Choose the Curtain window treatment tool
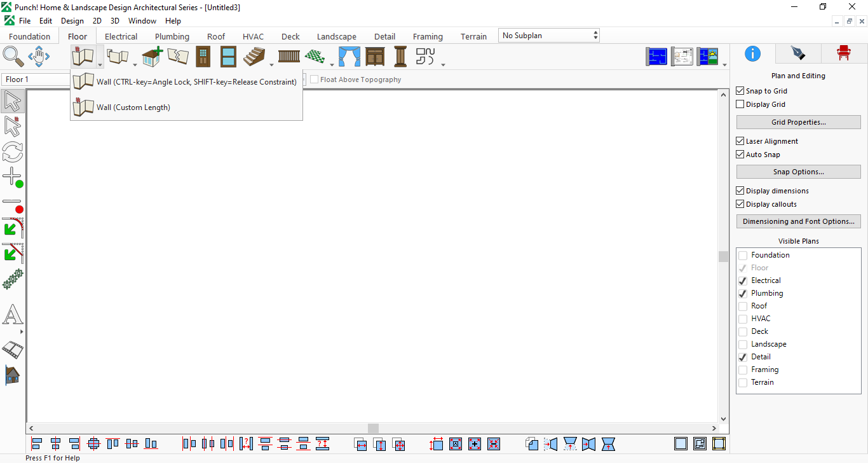The image size is (868, 463). (349, 57)
